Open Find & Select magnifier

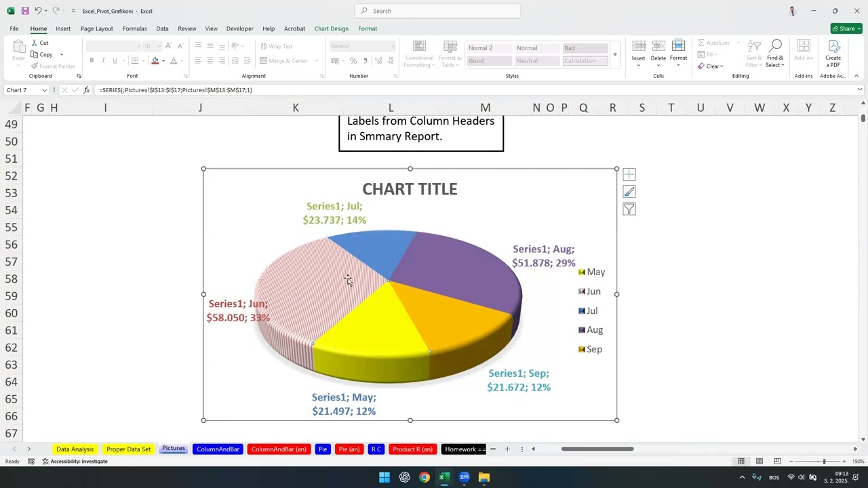click(775, 53)
